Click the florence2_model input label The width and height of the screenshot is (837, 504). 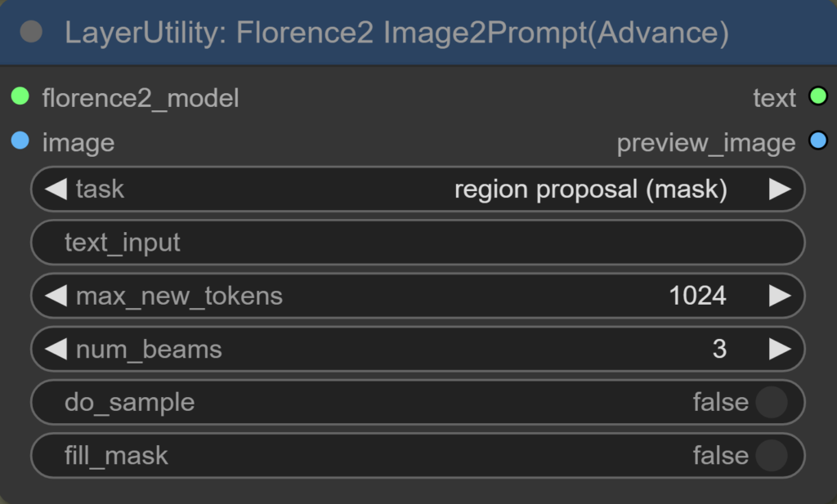141,98
